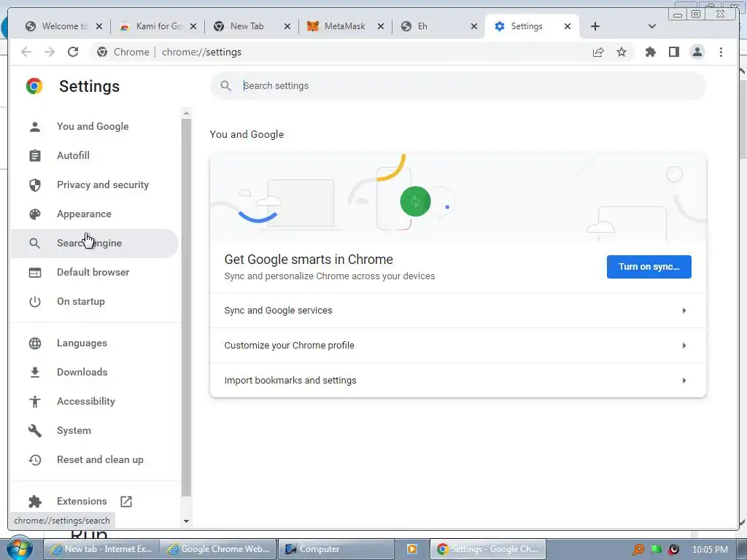The image size is (747, 560).
Task: Close the Settings tab
Action: (x=568, y=26)
